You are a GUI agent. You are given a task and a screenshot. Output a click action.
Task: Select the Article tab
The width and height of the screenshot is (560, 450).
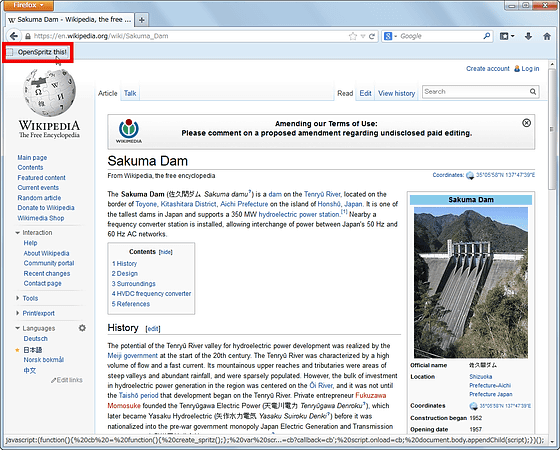pyautogui.click(x=108, y=93)
